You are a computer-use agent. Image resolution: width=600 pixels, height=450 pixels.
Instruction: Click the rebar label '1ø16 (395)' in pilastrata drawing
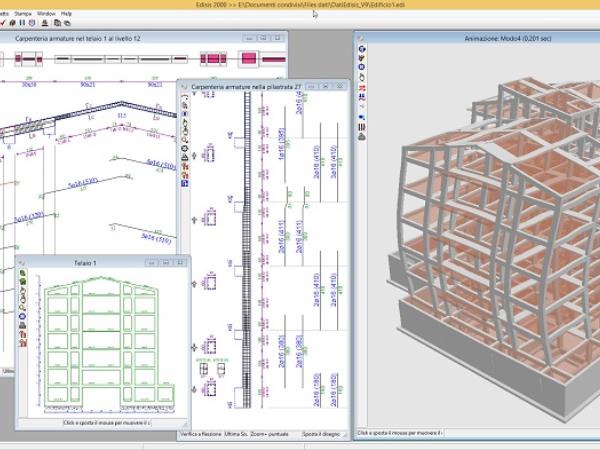point(282,144)
